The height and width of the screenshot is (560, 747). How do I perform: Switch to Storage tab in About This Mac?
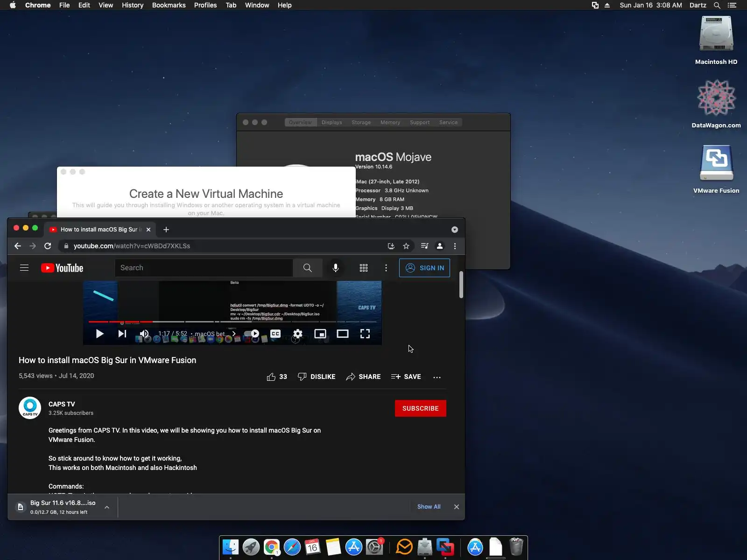361,122
